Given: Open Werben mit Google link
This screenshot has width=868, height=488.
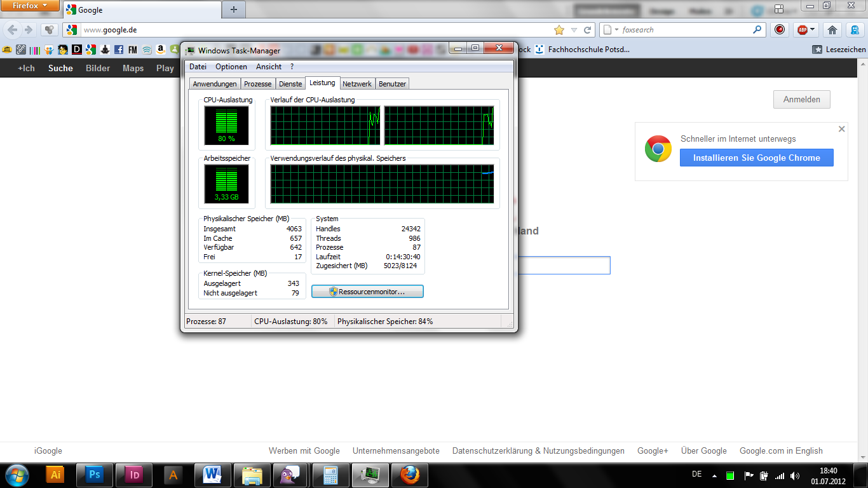Looking at the screenshot, I should pyautogui.click(x=304, y=451).
